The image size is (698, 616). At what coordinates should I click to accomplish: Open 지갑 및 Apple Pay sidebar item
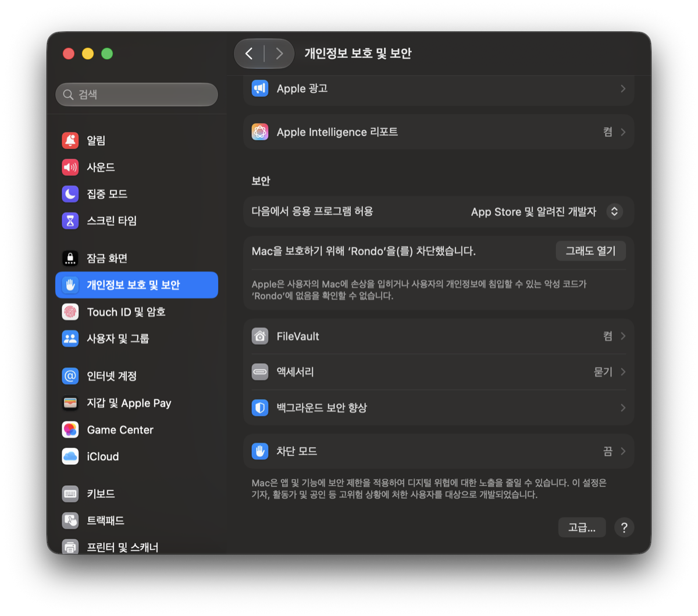pyautogui.click(x=137, y=403)
